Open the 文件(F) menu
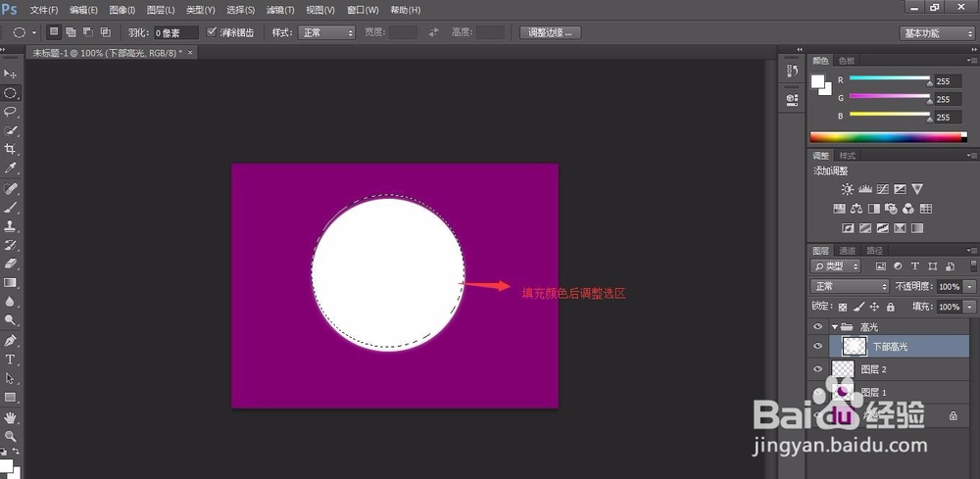 pyautogui.click(x=44, y=10)
